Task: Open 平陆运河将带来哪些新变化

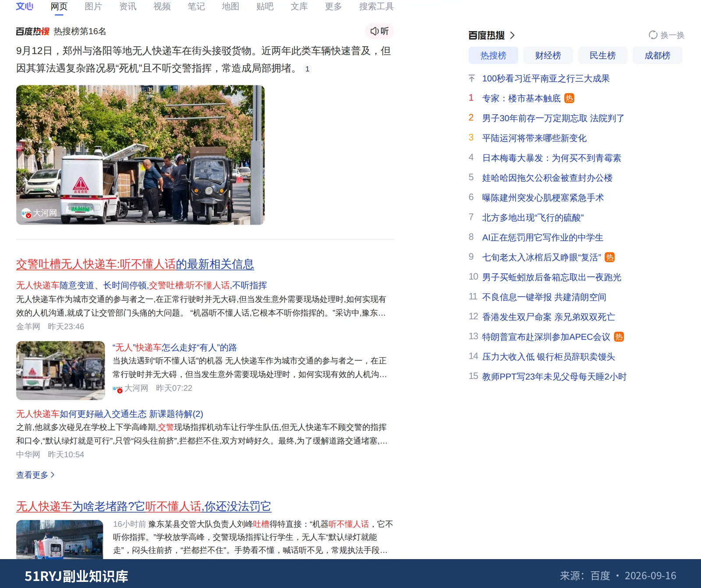Action: click(x=535, y=138)
